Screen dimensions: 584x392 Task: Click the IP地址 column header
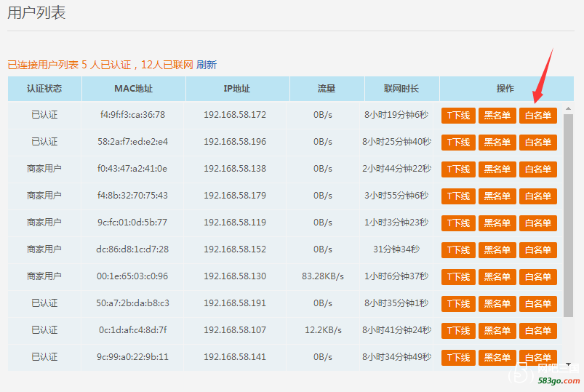(x=237, y=89)
